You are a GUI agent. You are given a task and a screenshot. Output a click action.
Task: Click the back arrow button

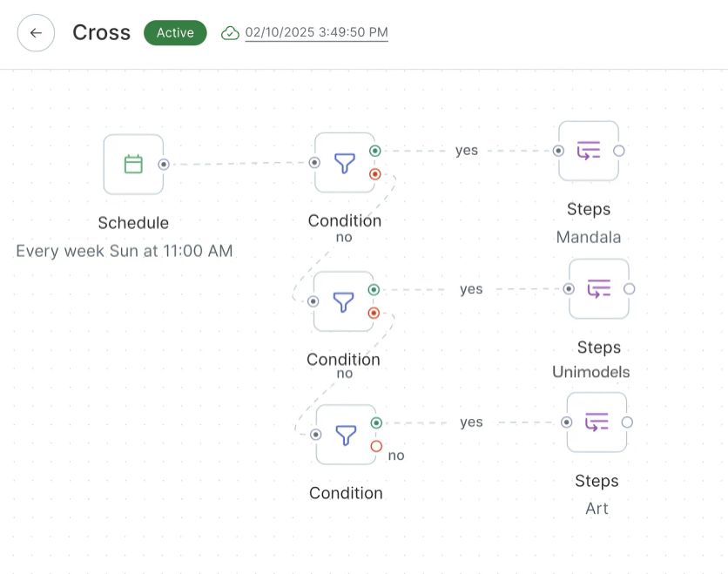[x=36, y=33]
